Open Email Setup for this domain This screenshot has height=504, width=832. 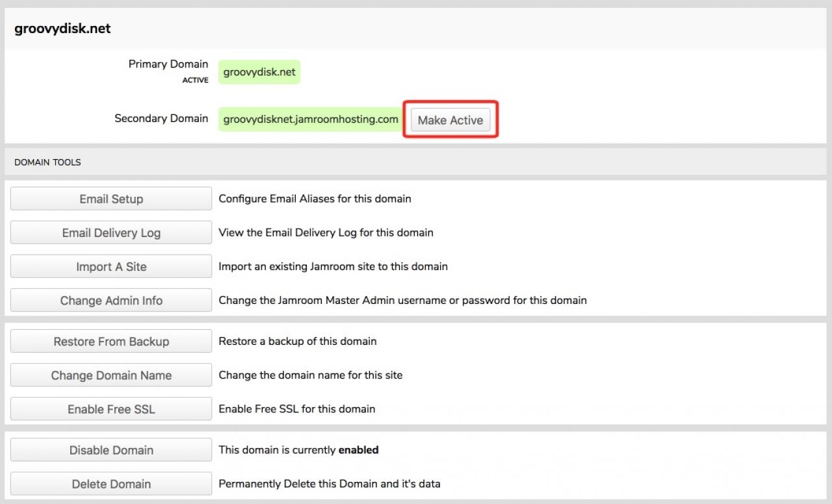[x=111, y=199]
